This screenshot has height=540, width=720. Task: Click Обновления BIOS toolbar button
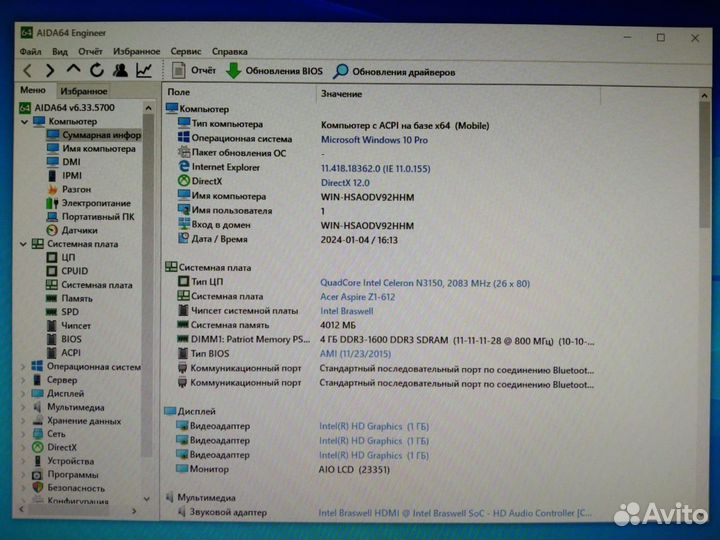coord(275,71)
